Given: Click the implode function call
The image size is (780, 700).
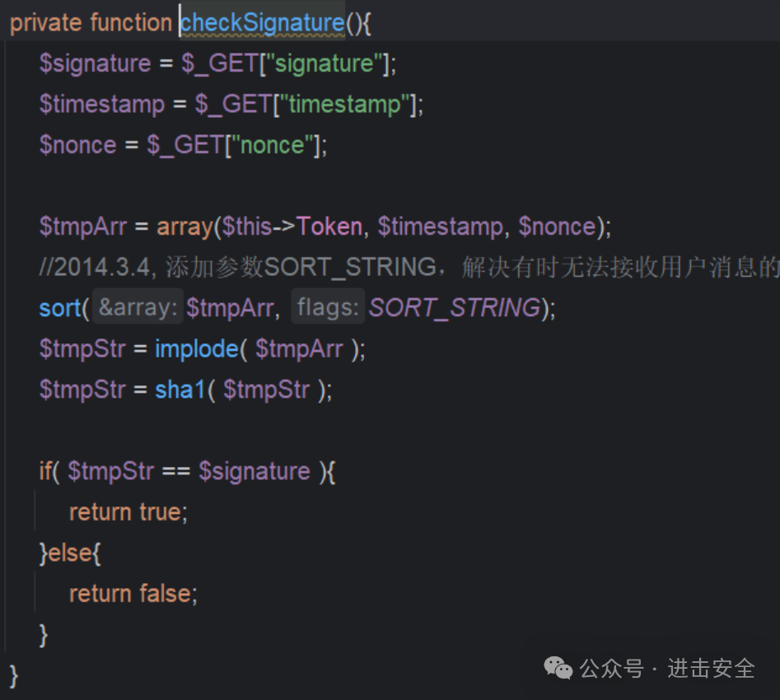Looking at the screenshot, I should pos(197,348).
